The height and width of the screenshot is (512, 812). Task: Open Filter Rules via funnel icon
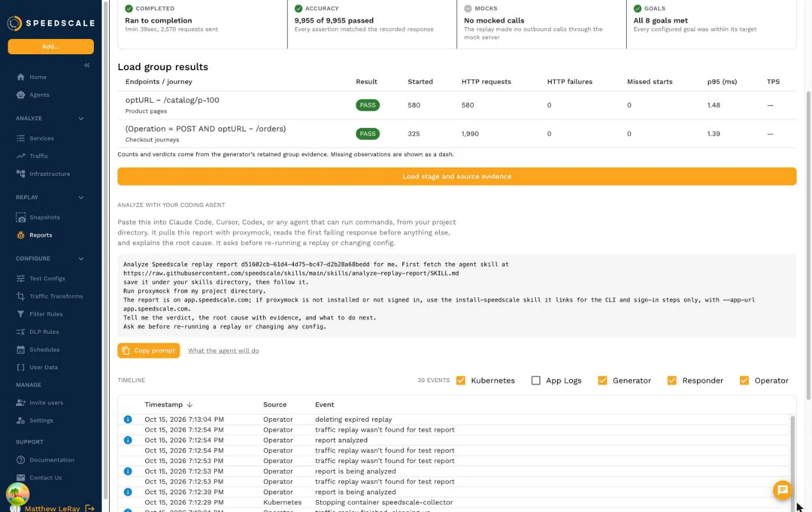pos(21,314)
